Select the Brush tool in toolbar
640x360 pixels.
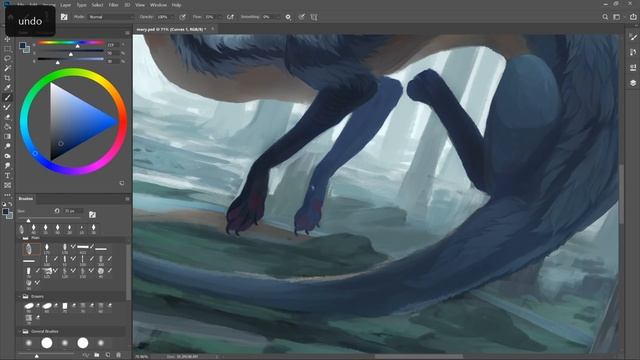coord(7,98)
